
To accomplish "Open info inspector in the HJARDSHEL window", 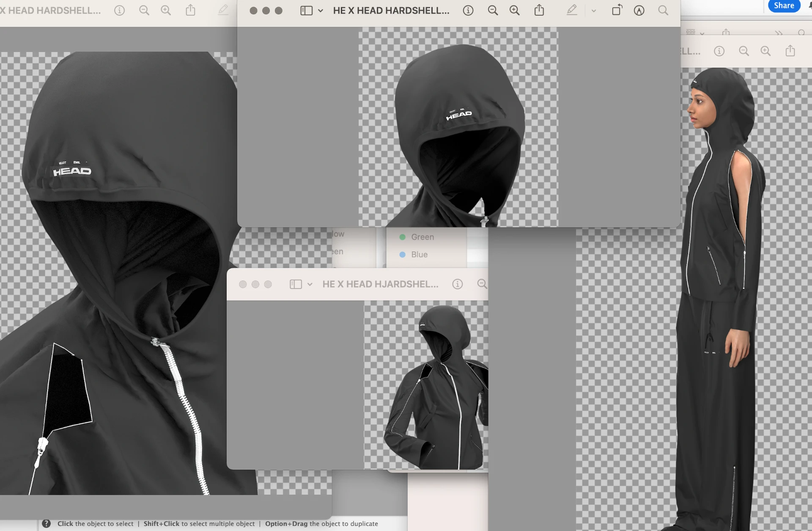I will click(x=457, y=284).
